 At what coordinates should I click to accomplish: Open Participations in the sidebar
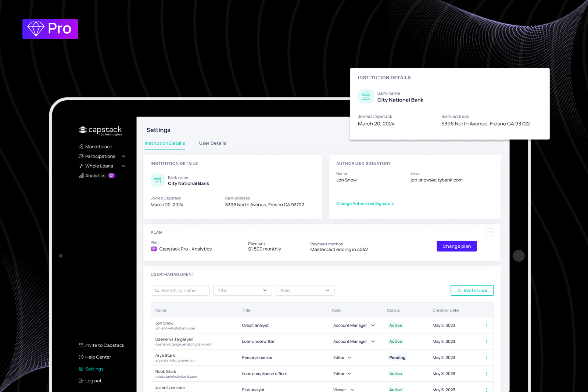[100, 156]
